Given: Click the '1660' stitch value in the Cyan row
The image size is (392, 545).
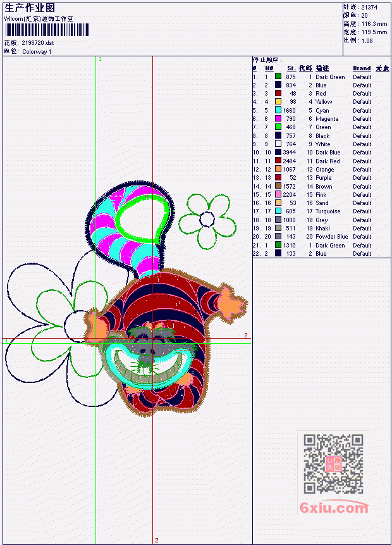Looking at the screenshot, I should [289, 111].
